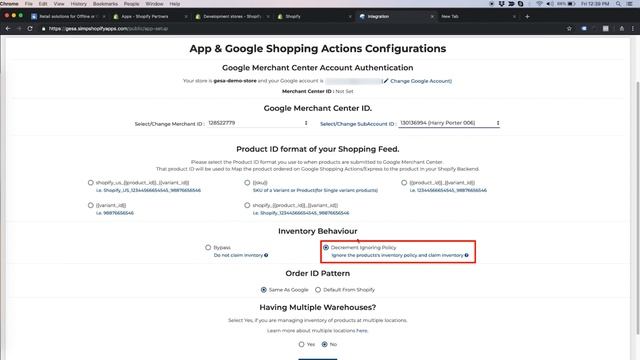Click the gesa-demo-store store name text
Screen dimensions: 640x360
(235, 81)
